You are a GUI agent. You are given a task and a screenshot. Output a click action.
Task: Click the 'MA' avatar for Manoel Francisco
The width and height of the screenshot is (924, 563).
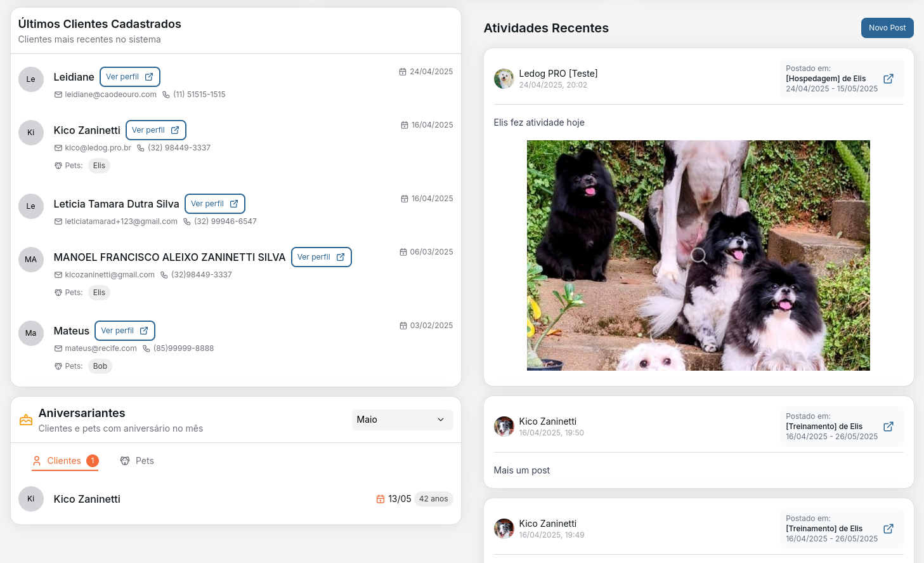pyautogui.click(x=31, y=260)
